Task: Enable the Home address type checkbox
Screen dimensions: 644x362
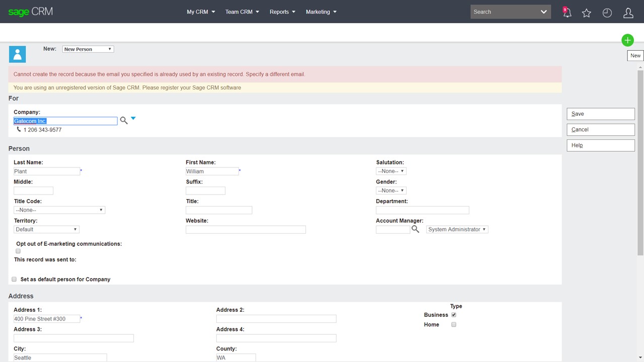Action: click(453, 324)
